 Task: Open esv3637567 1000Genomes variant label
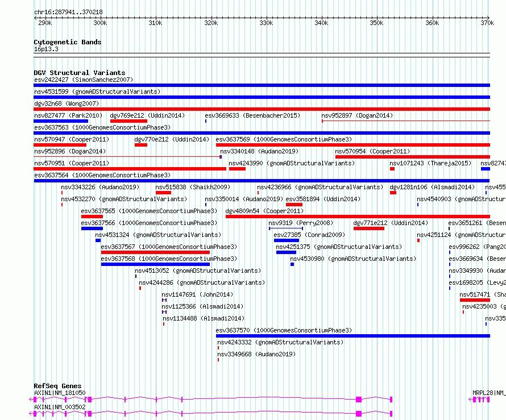pyautogui.click(x=169, y=247)
